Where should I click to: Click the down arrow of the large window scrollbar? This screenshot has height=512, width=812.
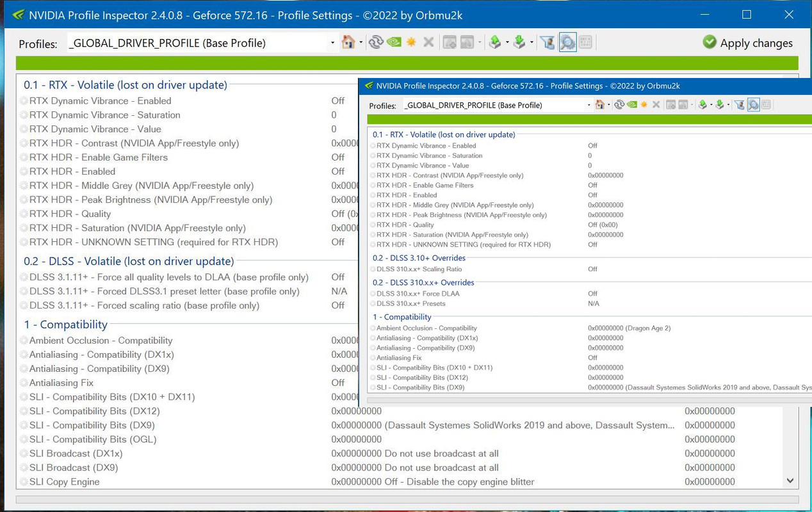[x=790, y=481]
